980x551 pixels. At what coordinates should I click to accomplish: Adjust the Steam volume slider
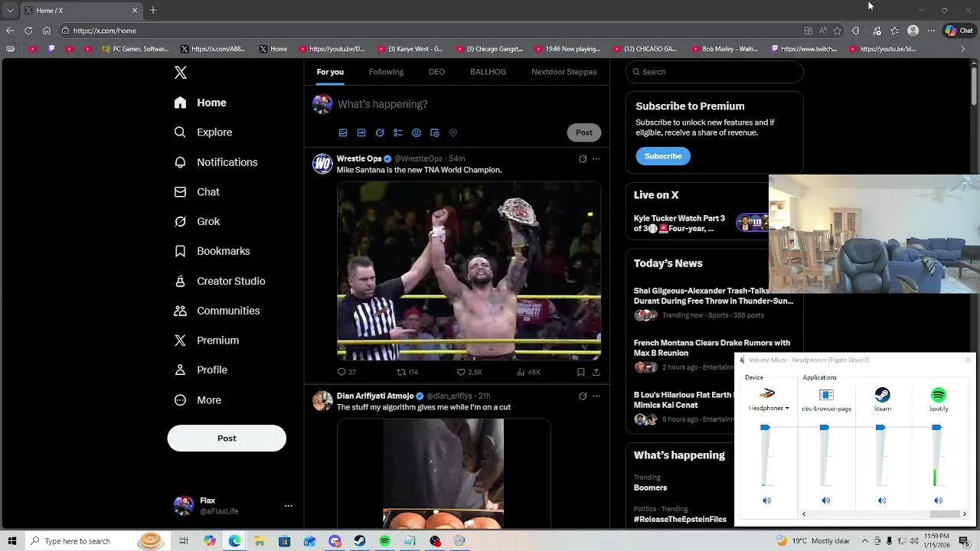point(880,429)
